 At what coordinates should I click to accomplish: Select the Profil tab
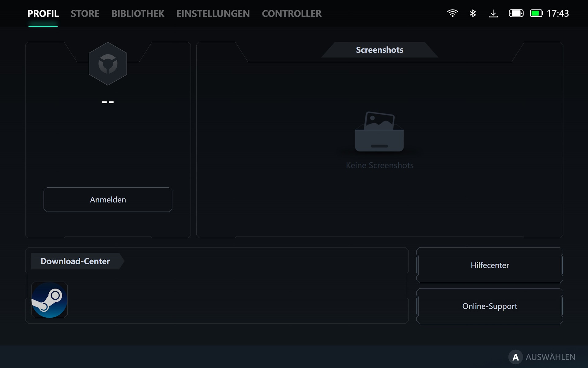pyautogui.click(x=43, y=13)
